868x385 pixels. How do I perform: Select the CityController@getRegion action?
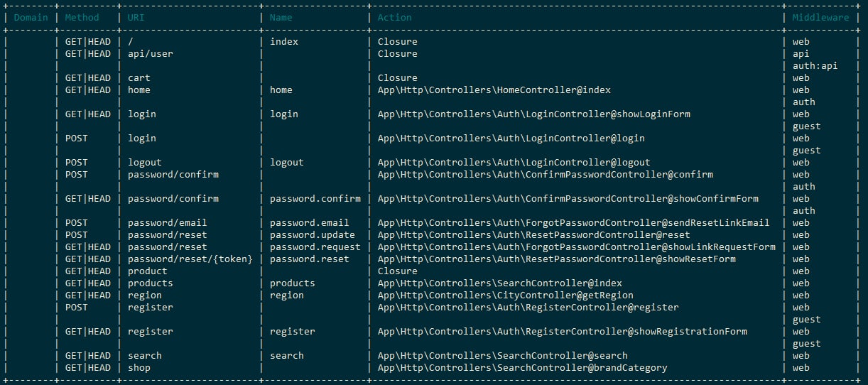(505, 295)
